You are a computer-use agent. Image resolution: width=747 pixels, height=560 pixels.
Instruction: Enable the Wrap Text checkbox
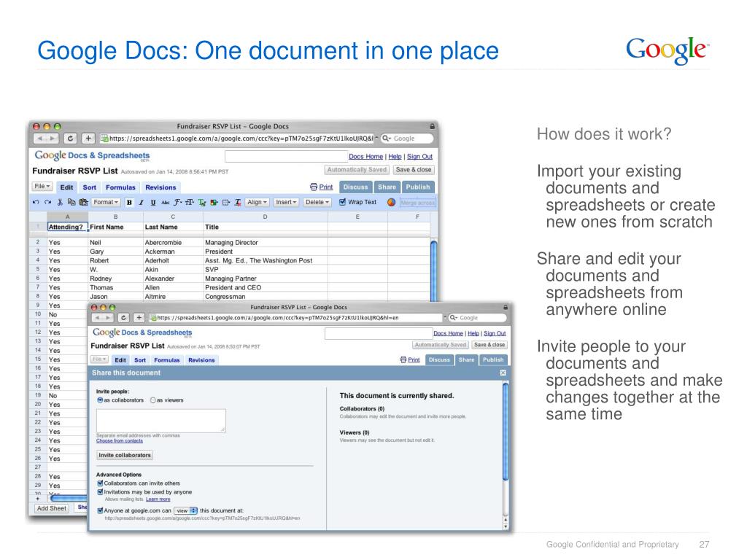pyautogui.click(x=342, y=202)
